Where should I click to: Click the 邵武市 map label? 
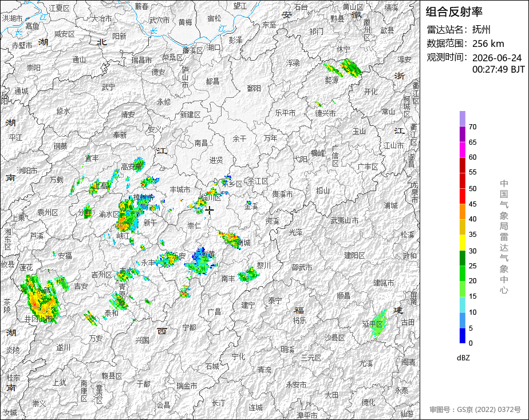(x=302, y=267)
